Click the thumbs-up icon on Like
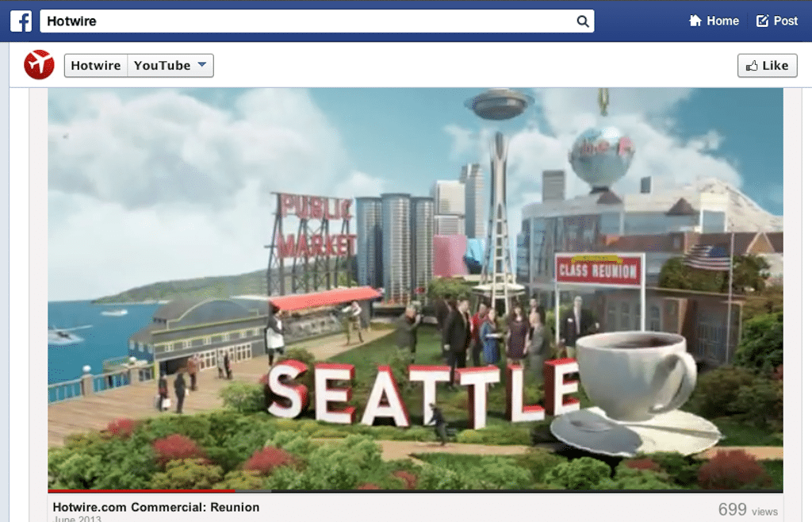 (x=752, y=66)
